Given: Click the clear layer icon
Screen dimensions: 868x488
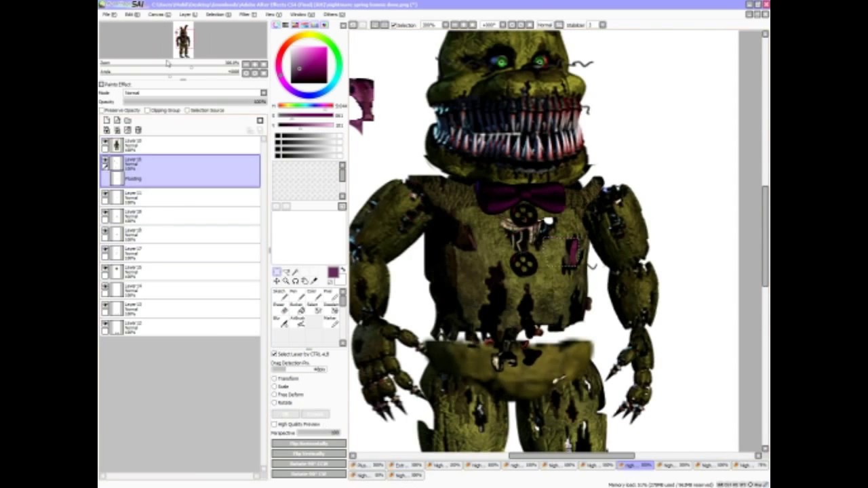Looking at the screenshot, I should (x=127, y=129).
